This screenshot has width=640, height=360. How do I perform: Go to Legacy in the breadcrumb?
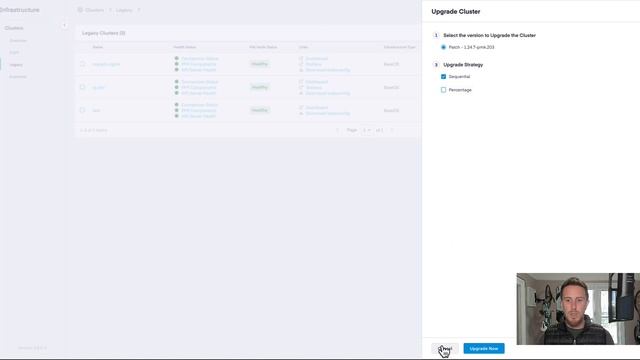point(124,10)
